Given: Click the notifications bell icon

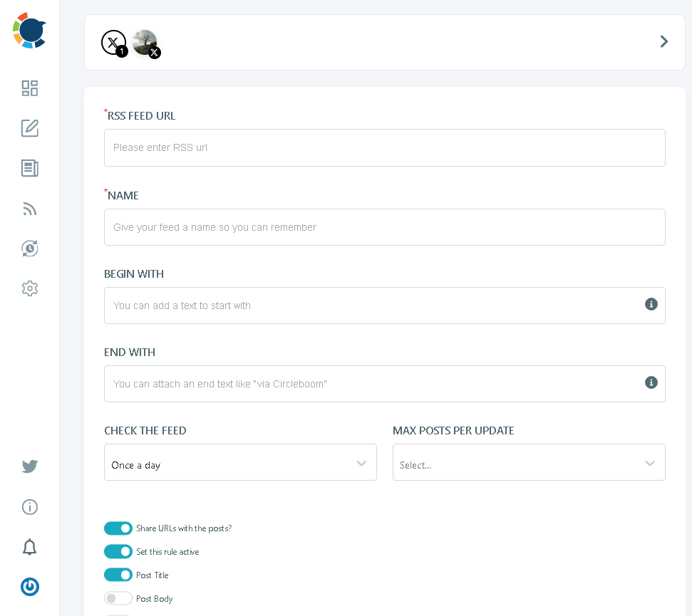Looking at the screenshot, I should (x=29, y=547).
